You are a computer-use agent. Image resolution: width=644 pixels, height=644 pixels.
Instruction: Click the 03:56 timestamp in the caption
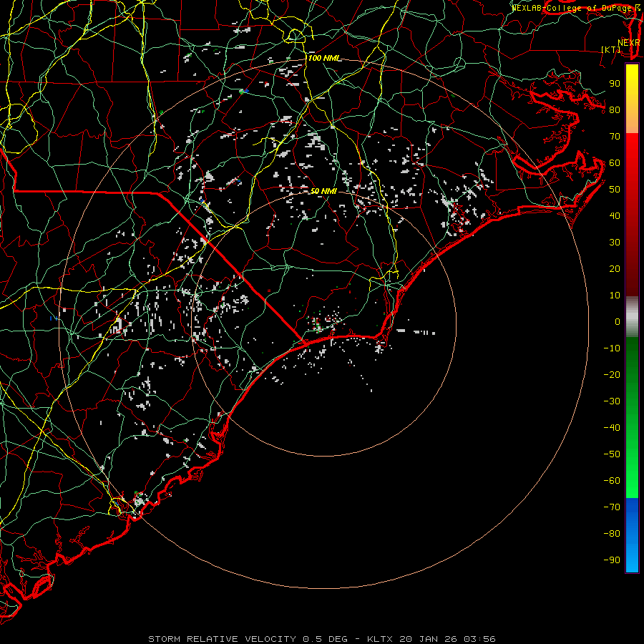pyautogui.click(x=479, y=639)
